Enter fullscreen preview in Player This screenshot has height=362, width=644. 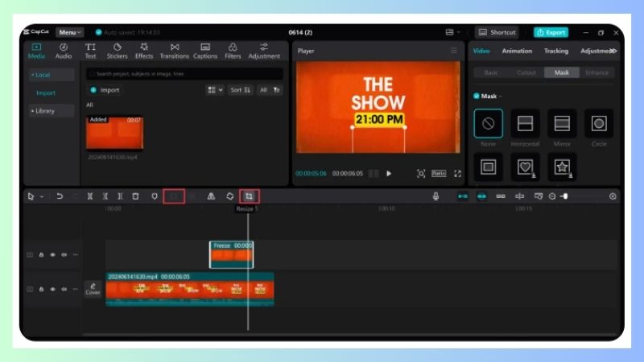pyautogui.click(x=457, y=174)
